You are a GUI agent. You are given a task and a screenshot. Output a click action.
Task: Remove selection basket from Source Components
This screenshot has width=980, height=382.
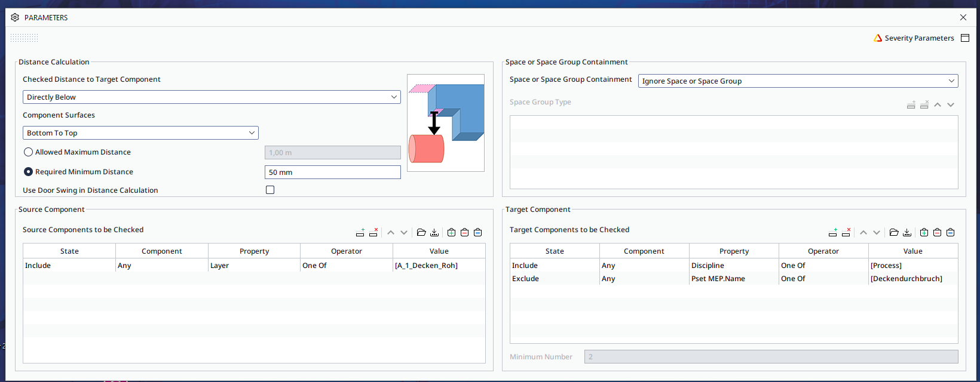pos(464,232)
